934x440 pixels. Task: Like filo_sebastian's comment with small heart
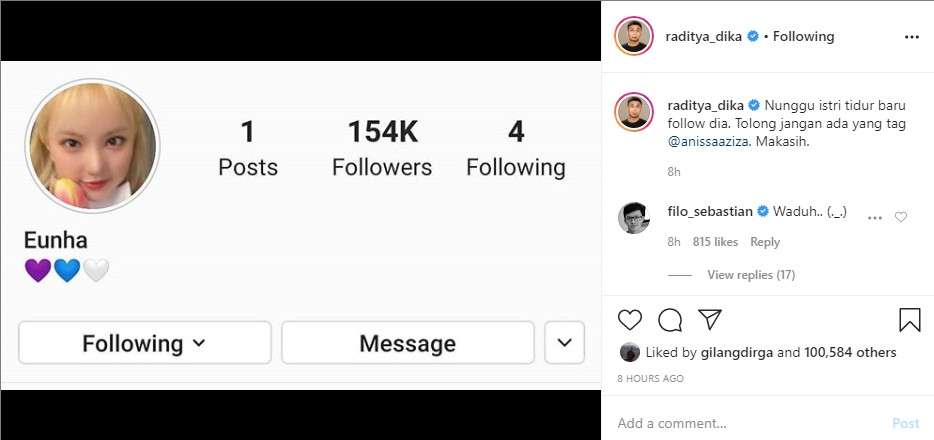[x=901, y=217]
